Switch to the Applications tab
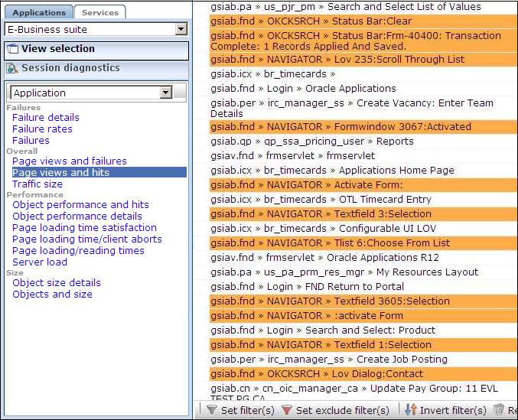 39,12
